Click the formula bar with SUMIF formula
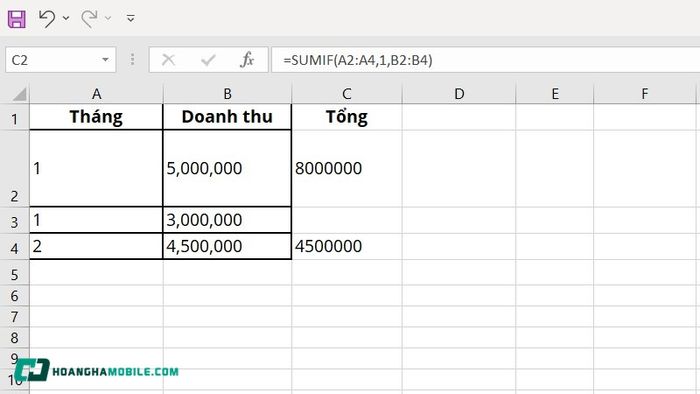 (x=486, y=60)
